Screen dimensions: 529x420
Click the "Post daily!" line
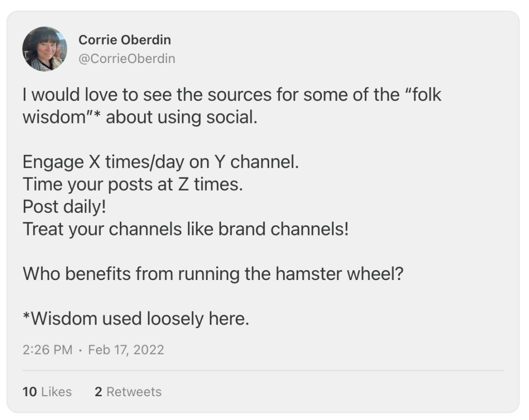coord(64,206)
